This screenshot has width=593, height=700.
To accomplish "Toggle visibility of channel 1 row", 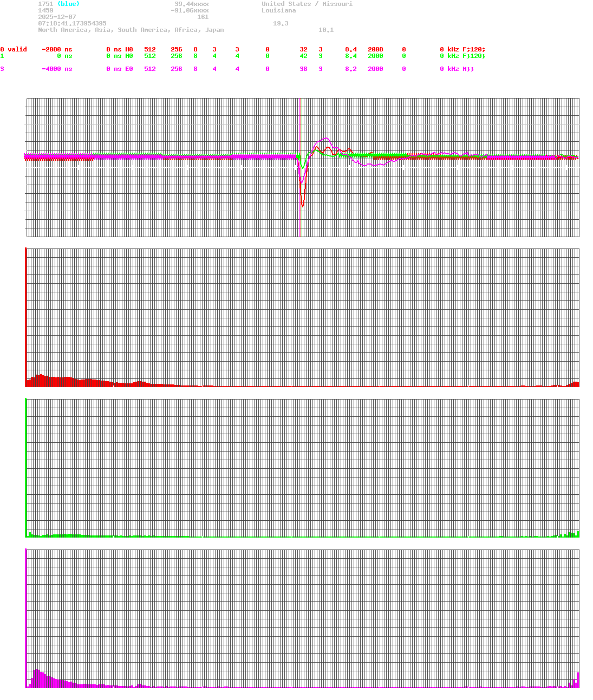I will click(x=2, y=56).
